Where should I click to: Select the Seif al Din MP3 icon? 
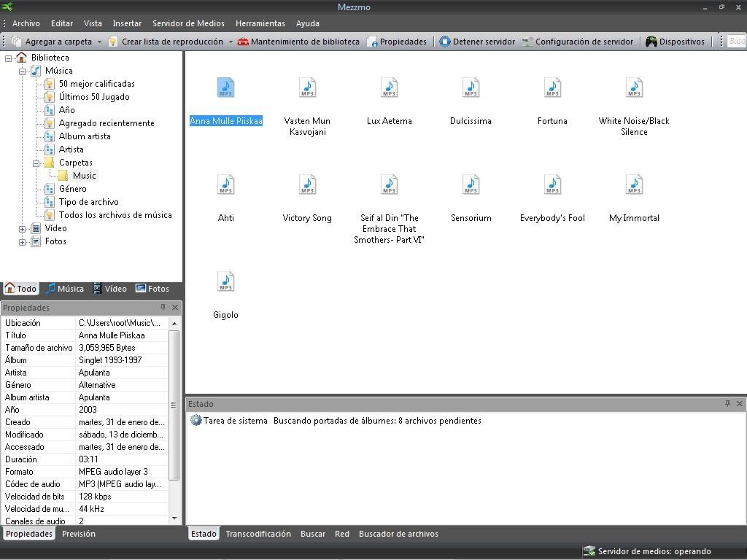[x=390, y=184]
